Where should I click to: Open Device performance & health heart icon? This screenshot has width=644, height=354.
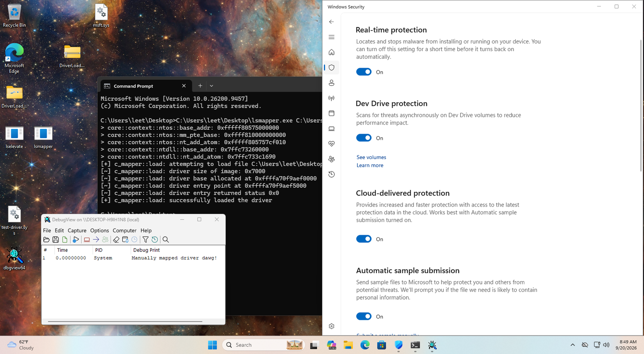(x=332, y=144)
